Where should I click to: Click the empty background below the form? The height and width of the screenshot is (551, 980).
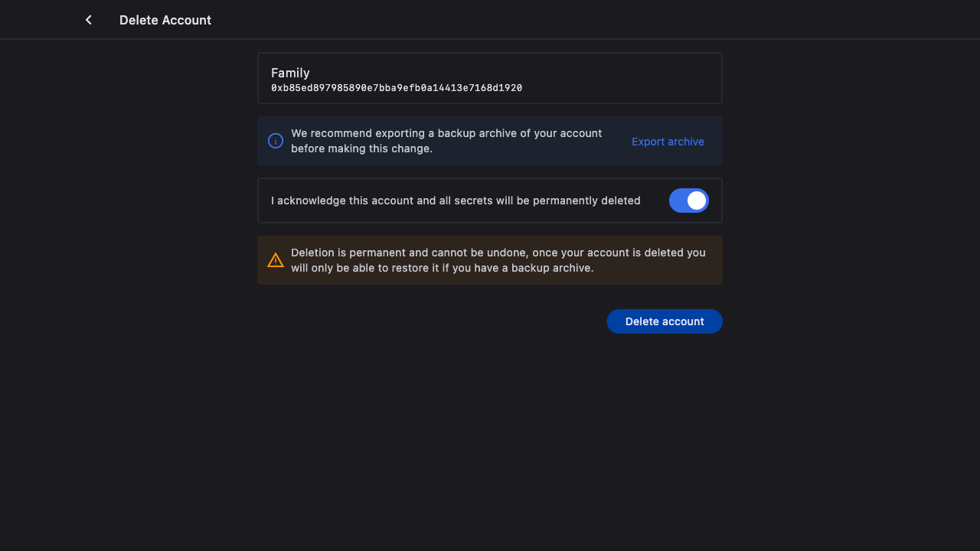(x=490, y=444)
